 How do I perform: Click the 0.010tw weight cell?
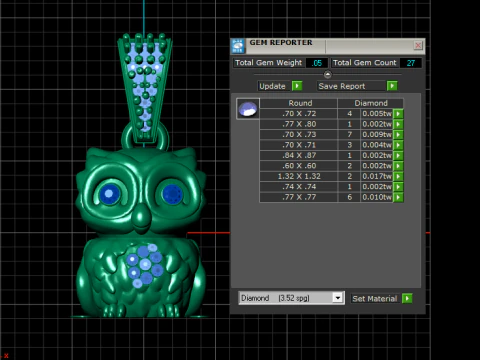coord(377,197)
